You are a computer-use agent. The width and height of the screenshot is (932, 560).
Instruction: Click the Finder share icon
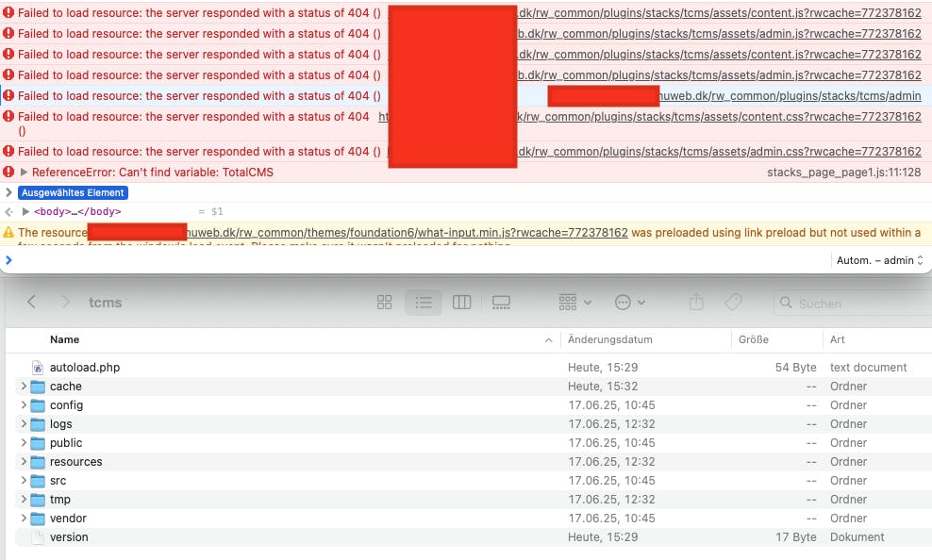696,303
